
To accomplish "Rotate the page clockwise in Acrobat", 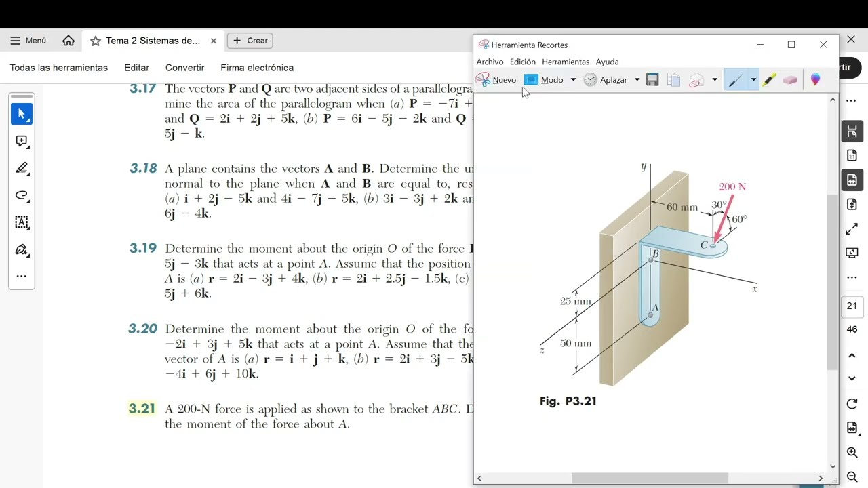I will click(x=852, y=404).
